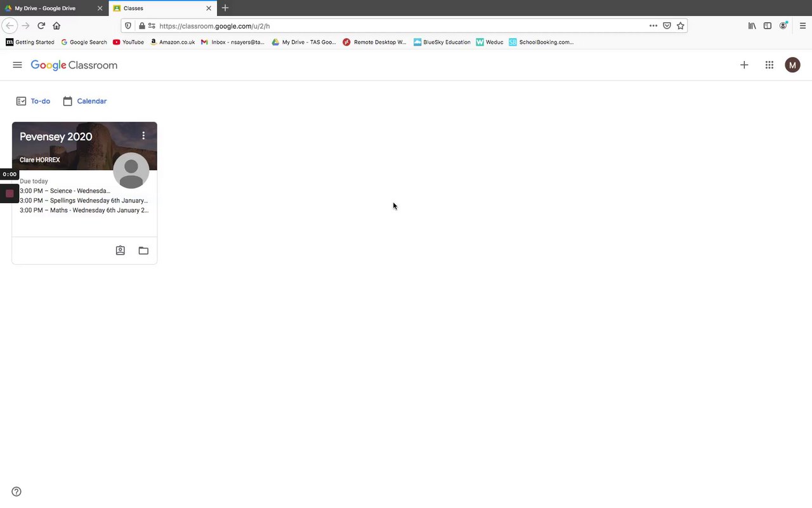Screen dimensions: 812x508
Task: Select the Classes browser tab
Action: [162, 8]
